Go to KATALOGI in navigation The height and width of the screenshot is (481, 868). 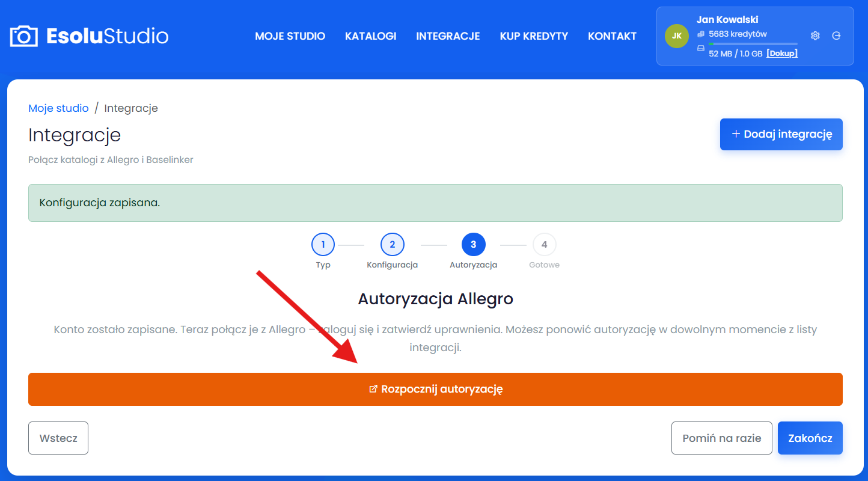pos(370,36)
